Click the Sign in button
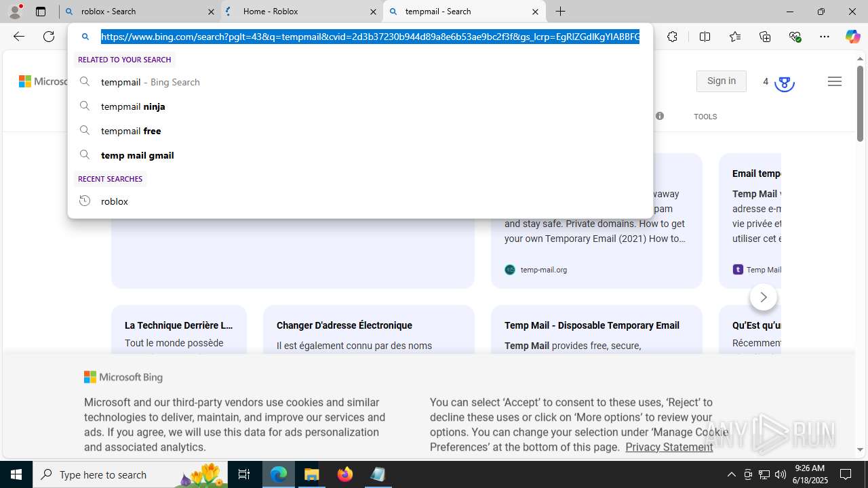The image size is (868, 488). [721, 81]
